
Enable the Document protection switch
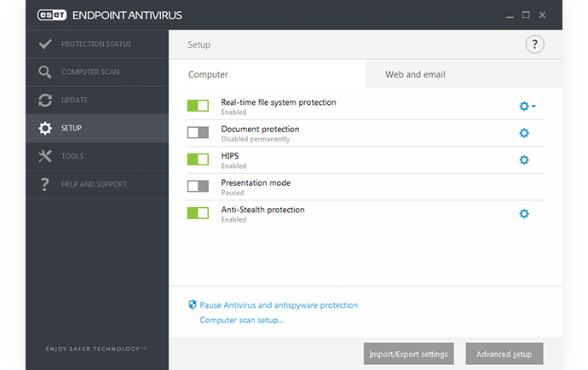click(198, 132)
